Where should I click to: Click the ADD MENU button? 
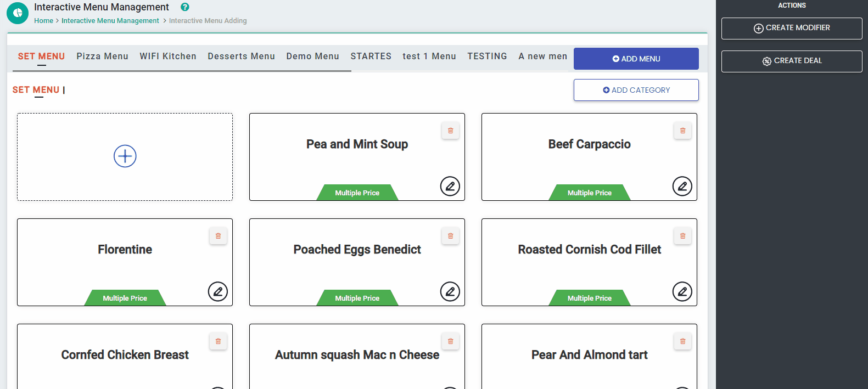tap(636, 59)
